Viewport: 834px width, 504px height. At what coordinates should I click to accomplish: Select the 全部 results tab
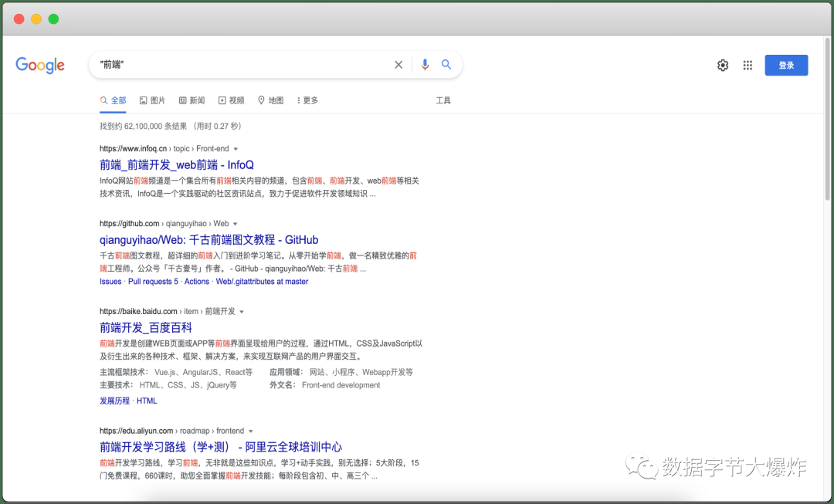click(113, 100)
